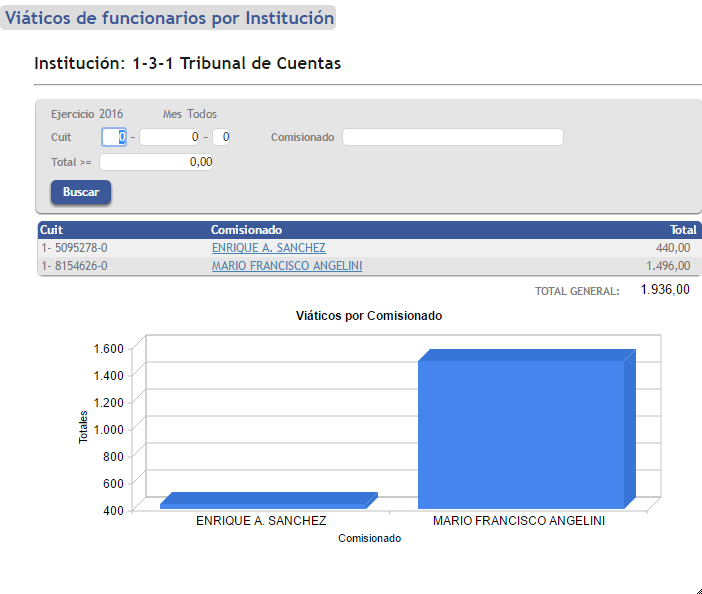
Task: Focus the middle Cuit number field
Action: 170,137
